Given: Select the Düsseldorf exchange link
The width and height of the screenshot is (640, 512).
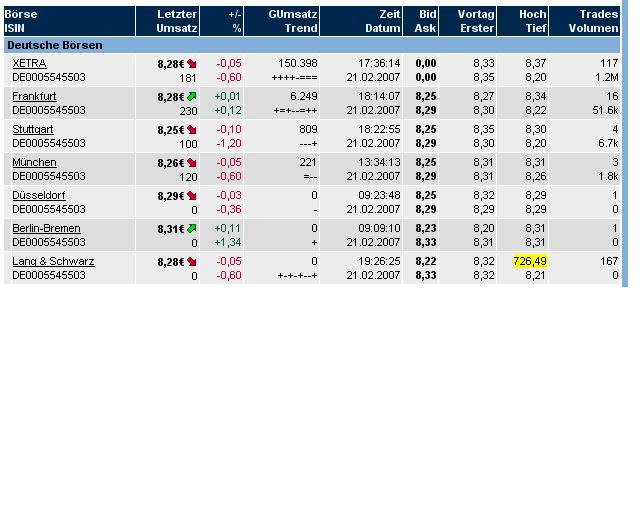Looking at the screenshot, I should tap(39, 195).
